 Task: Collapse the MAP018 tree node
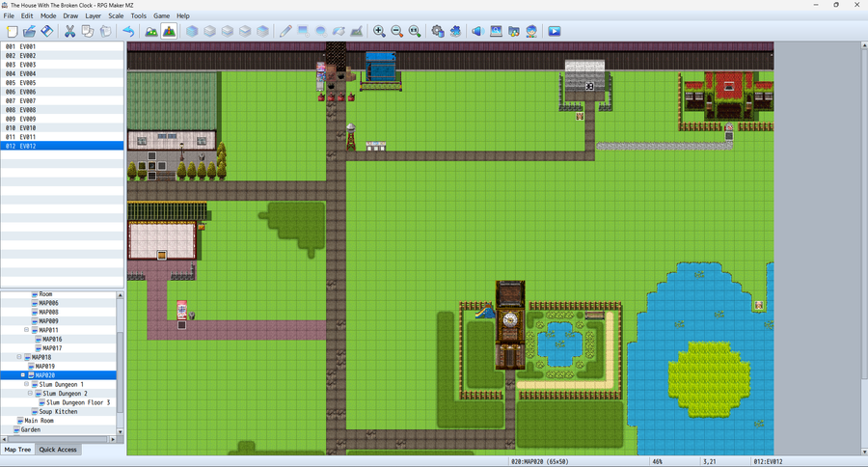coord(19,357)
